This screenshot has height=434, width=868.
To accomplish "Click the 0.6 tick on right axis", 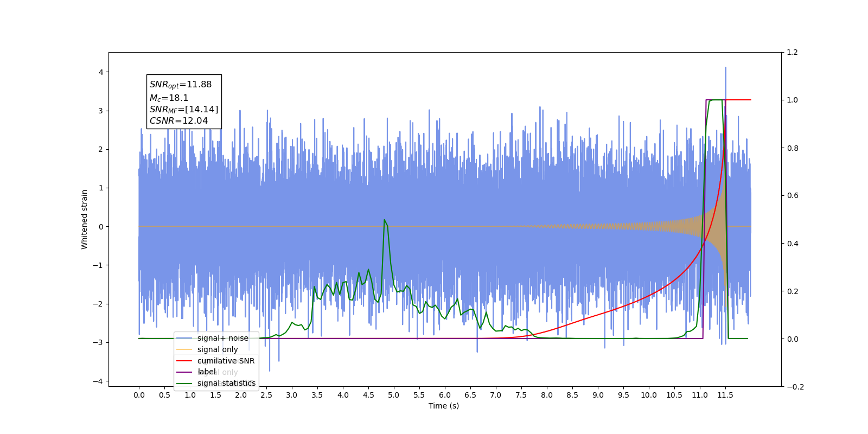I will [793, 196].
